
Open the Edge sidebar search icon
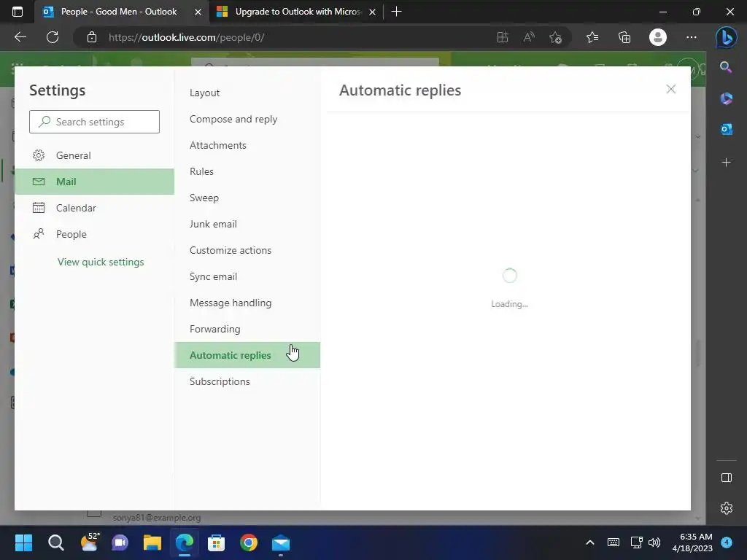pyautogui.click(x=726, y=67)
